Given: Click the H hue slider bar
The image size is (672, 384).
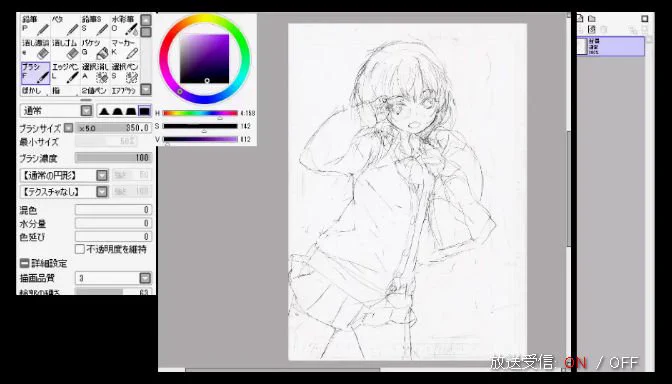Looking at the screenshot, I should [200, 113].
